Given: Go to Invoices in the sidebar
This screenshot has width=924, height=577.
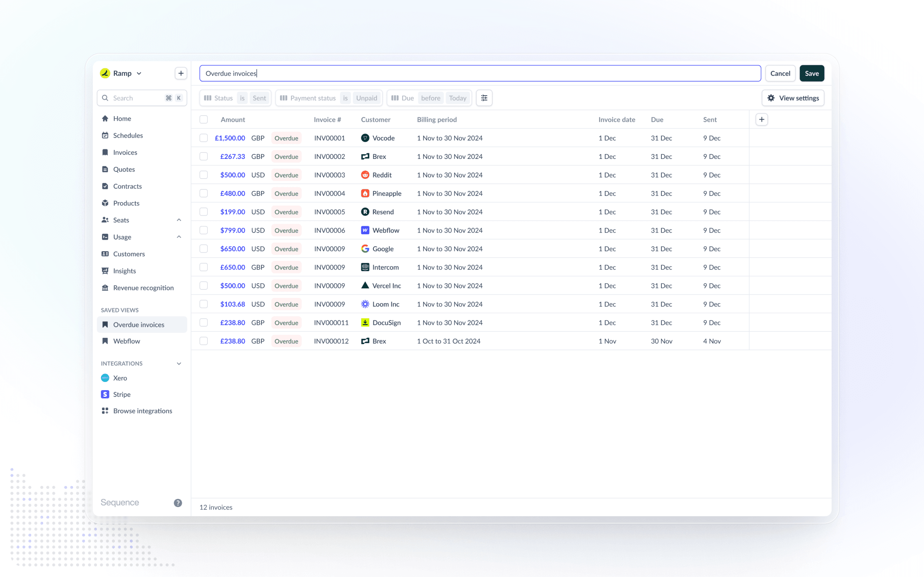Looking at the screenshot, I should tap(125, 152).
